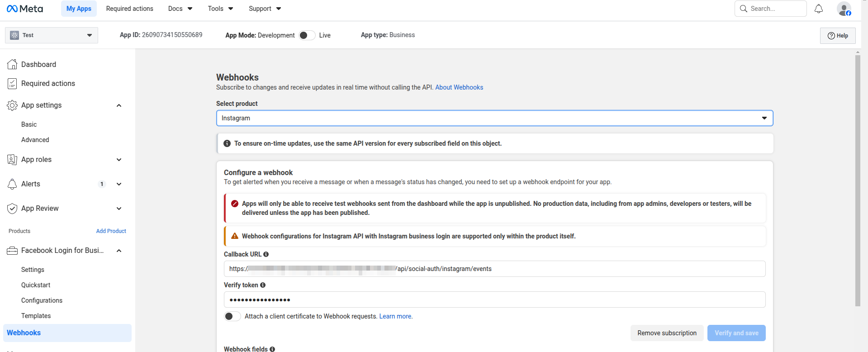
Task: Click the Callback URL info icon
Action: coord(266,254)
